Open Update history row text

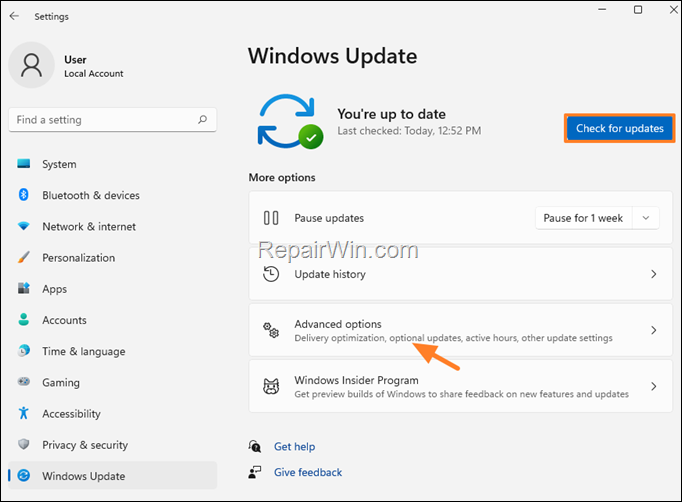click(x=330, y=274)
